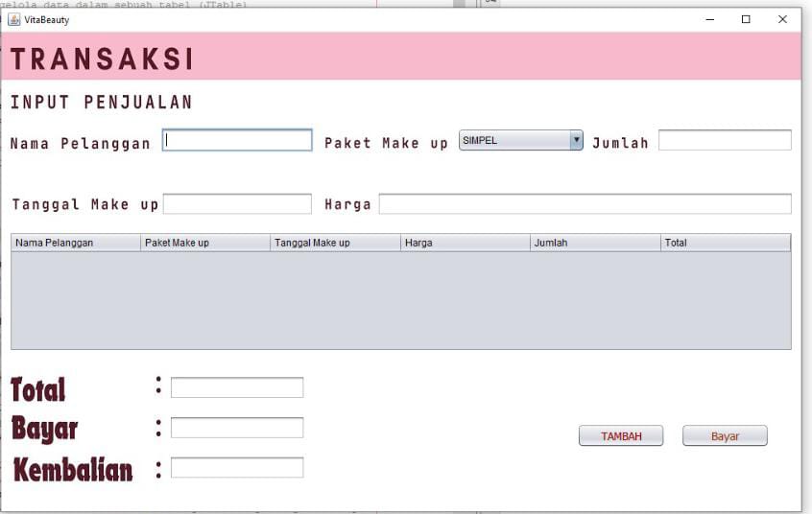Click the Tanggal Make up column header
Image resolution: width=812 pixels, height=514 pixels.
point(335,243)
